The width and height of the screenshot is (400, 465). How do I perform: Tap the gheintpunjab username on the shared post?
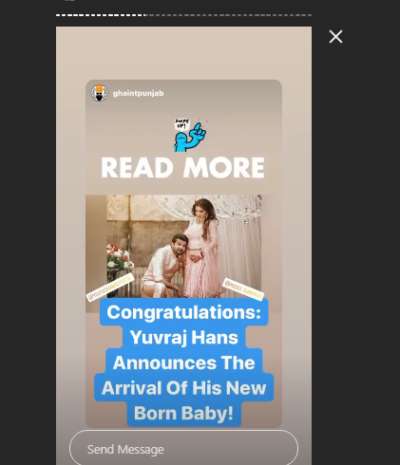pos(138,93)
